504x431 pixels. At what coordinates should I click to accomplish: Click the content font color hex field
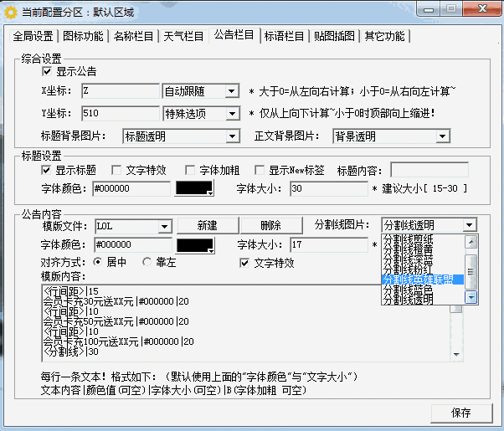[x=133, y=245]
